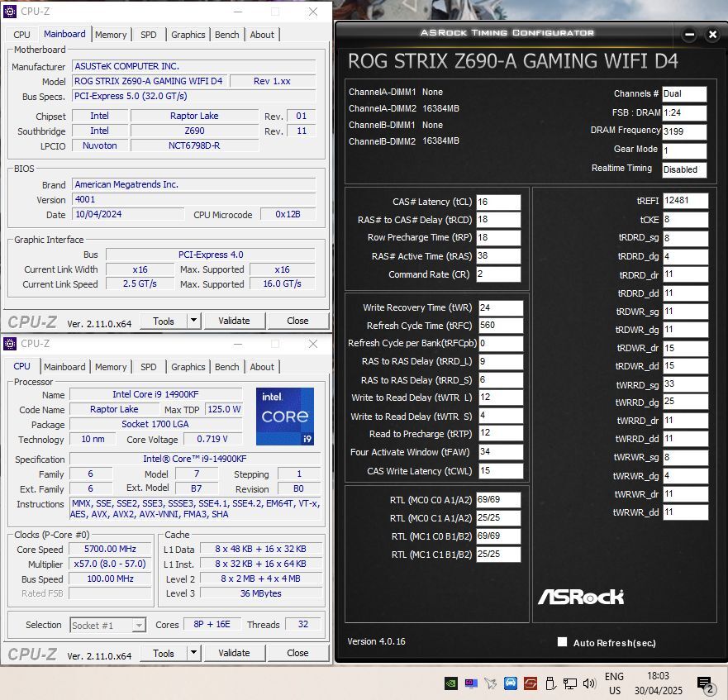
Task: Click Close button in the lower CPU-Z window
Action: 297,653
